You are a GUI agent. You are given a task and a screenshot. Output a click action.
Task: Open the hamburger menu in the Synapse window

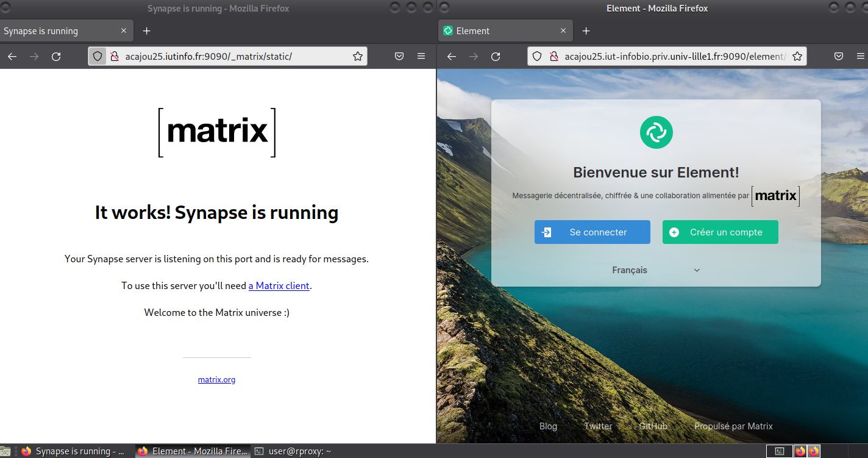tap(421, 56)
